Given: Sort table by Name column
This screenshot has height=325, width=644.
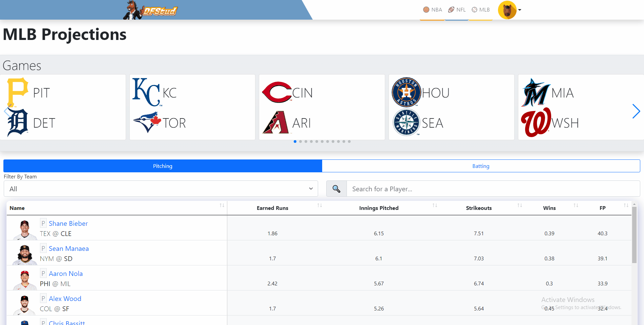Looking at the screenshot, I should [117, 208].
